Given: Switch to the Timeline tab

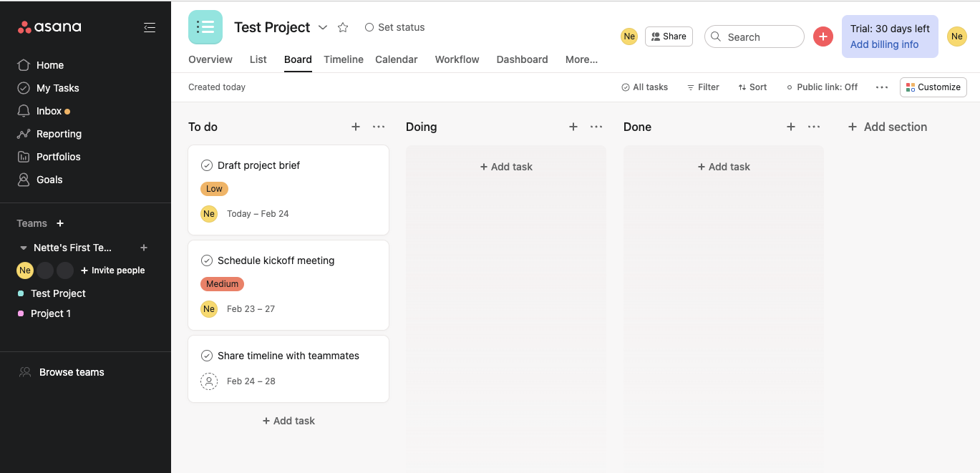Looking at the screenshot, I should 344,59.
